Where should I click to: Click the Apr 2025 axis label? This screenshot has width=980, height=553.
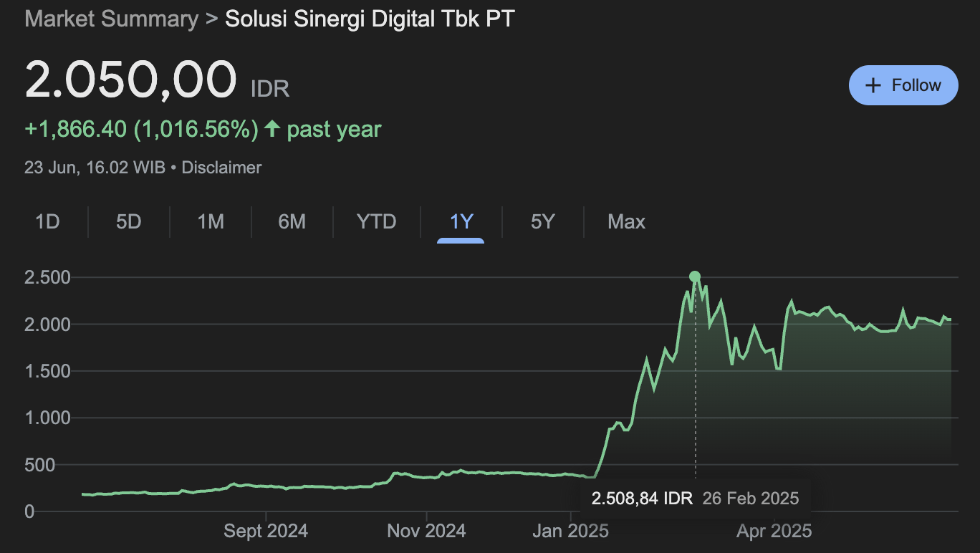(774, 531)
